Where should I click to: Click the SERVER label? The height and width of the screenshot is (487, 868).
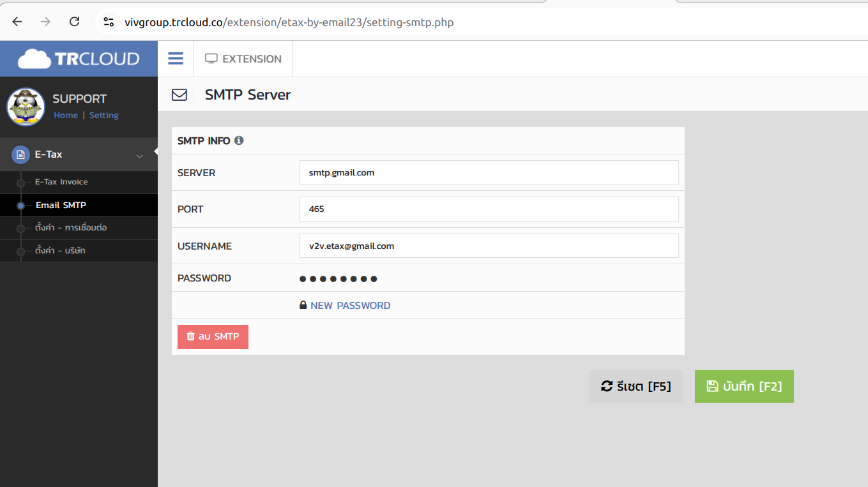pos(197,173)
